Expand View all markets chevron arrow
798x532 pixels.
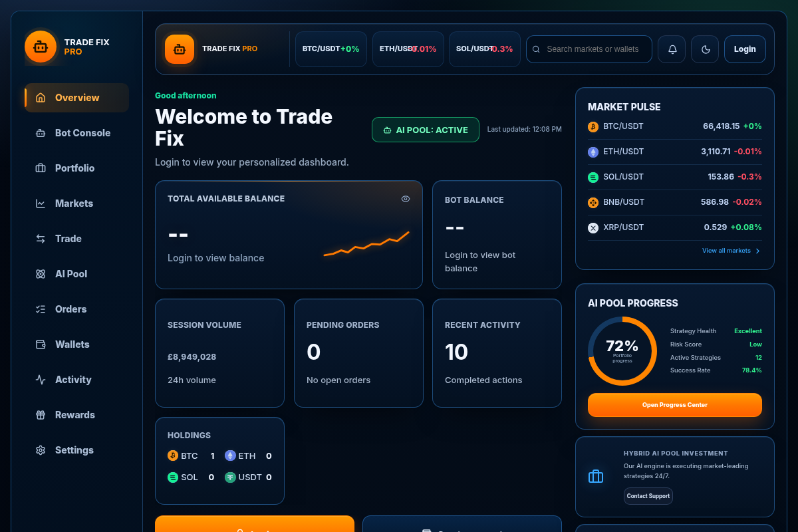(757, 251)
